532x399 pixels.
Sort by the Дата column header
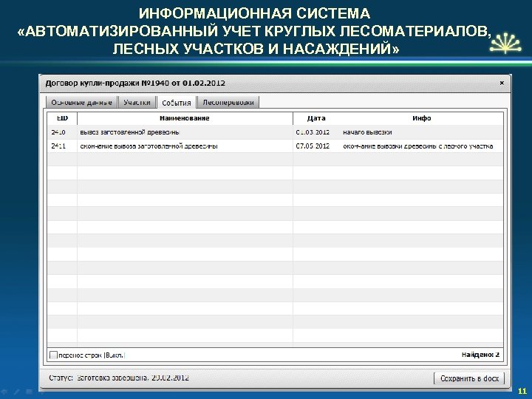click(x=316, y=118)
